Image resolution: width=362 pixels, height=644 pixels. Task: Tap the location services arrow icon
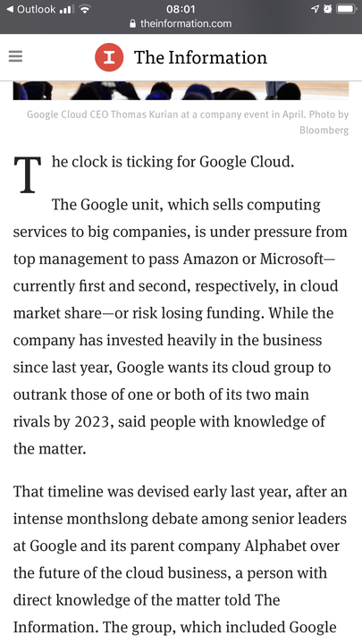[x=315, y=9]
